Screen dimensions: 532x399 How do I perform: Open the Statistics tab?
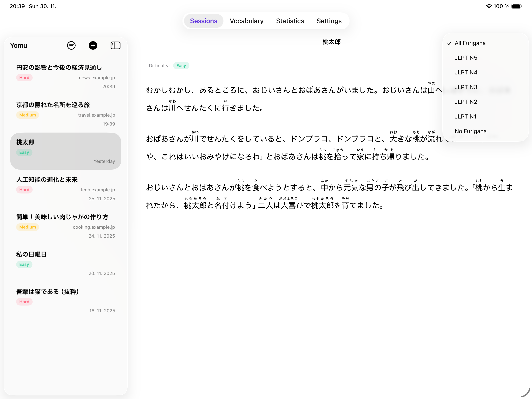pyautogui.click(x=290, y=21)
